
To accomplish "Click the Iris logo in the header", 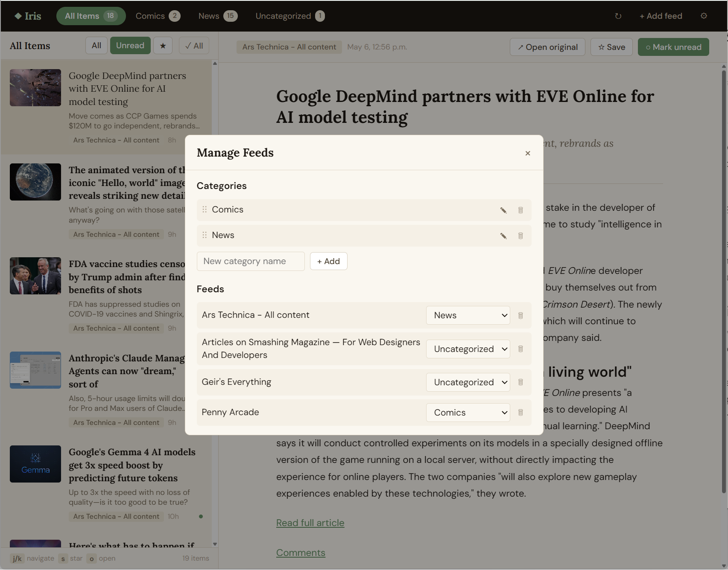I will pos(28,16).
